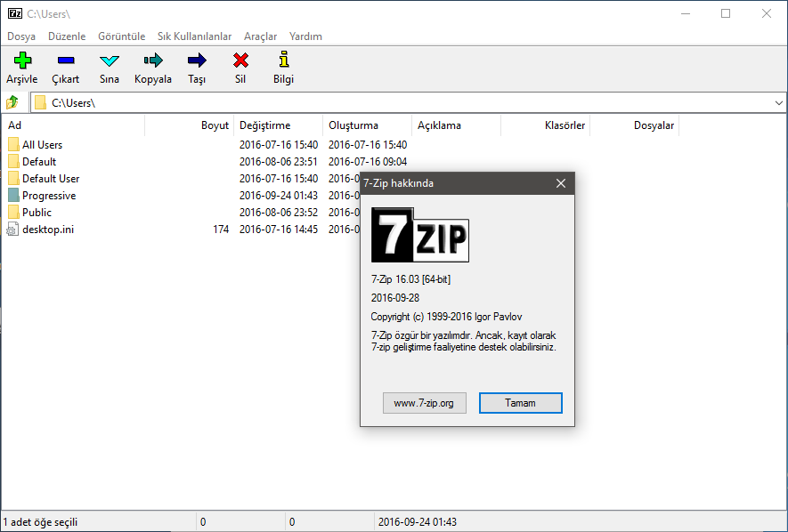This screenshot has height=532, width=788.
Task: Click the Sına test icon
Action: pos(109,60)
